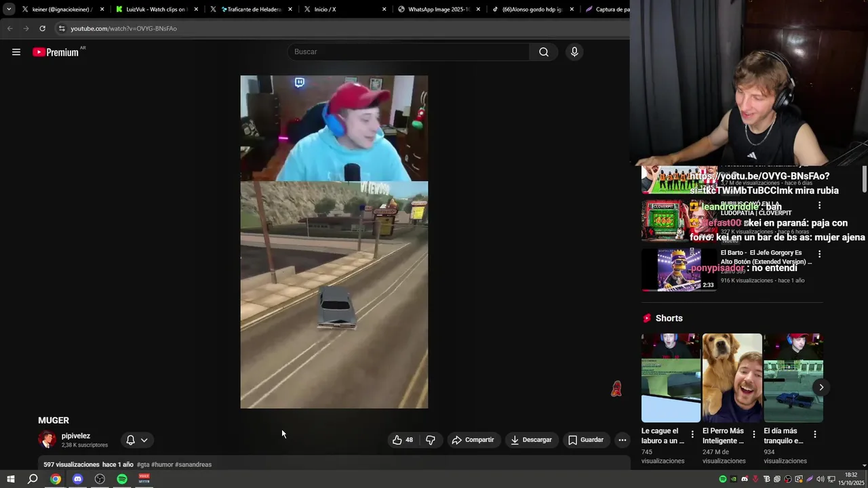
Task: Switch to WhatsApp Image tab
Action: pos(439,9)
